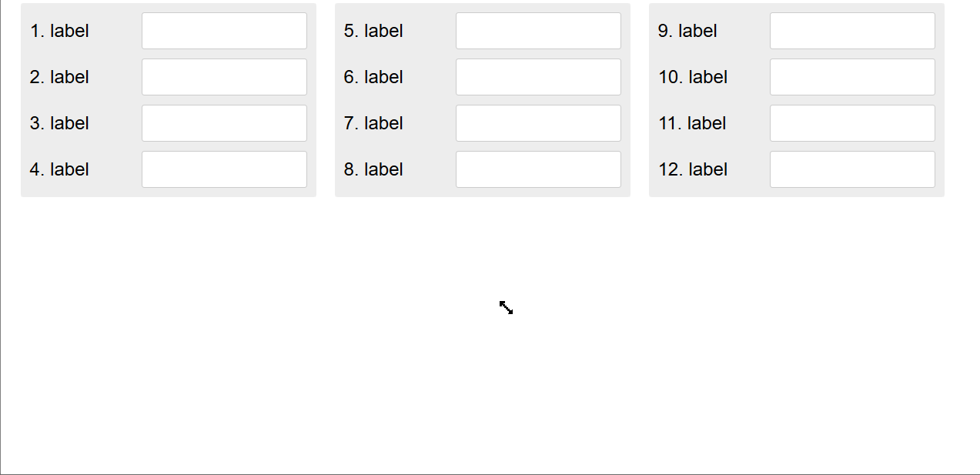Select the input field for 7. label
Image resolution: width=980 pixels, height=475 pixels.
[x=538, y=123]
